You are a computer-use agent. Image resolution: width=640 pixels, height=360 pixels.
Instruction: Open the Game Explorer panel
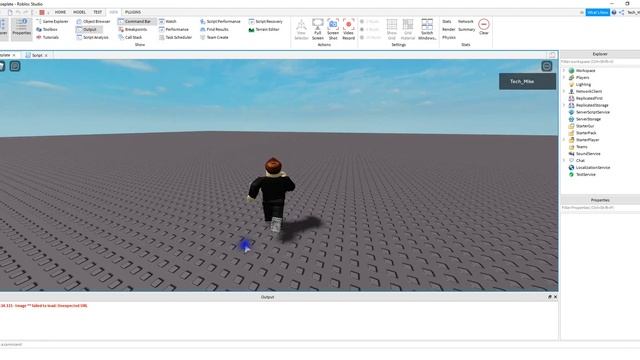pos(52,21)
